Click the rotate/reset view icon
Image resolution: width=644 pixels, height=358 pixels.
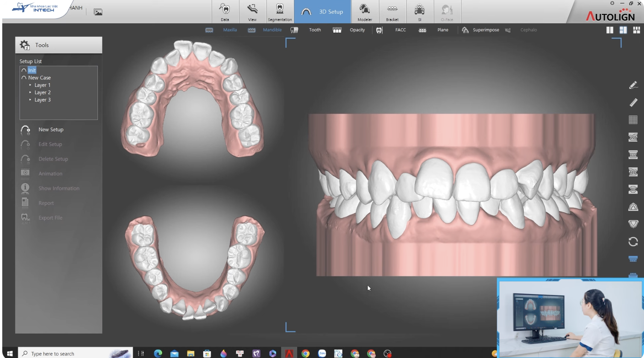point(633,241)
